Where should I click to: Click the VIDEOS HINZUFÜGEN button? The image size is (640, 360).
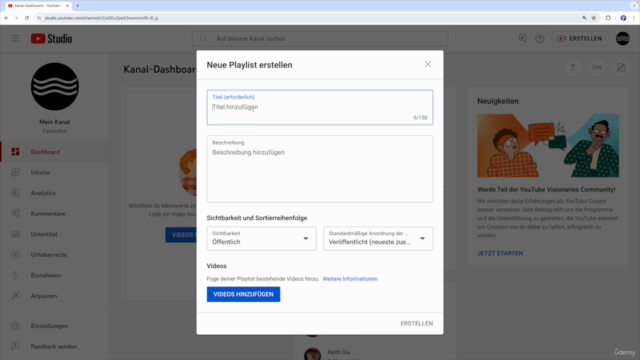click(x=243, y=294)
